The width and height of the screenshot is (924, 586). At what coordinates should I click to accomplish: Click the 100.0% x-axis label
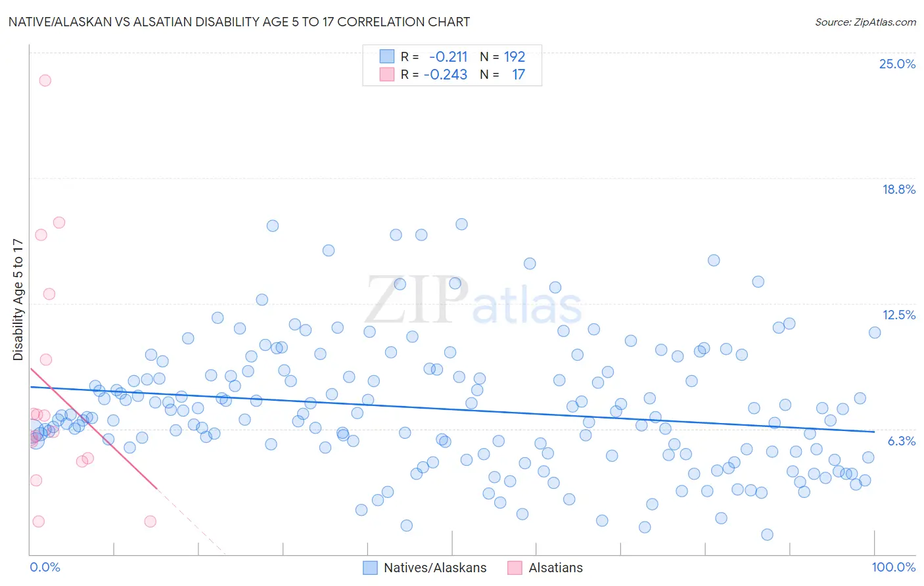click(894, 567)
